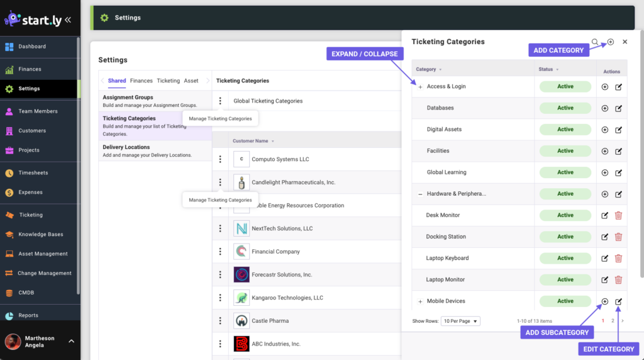Screen dimensions: 644x360
Task: Click the Asset Management laptop icon
Action: pos(9,254)
